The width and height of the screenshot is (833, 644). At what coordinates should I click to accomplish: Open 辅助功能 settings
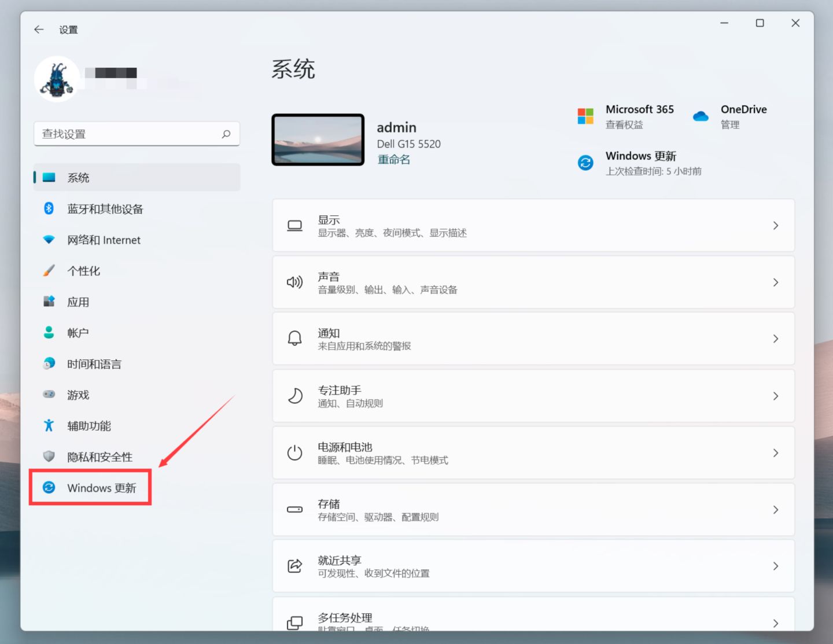click(x=88, y=426)
